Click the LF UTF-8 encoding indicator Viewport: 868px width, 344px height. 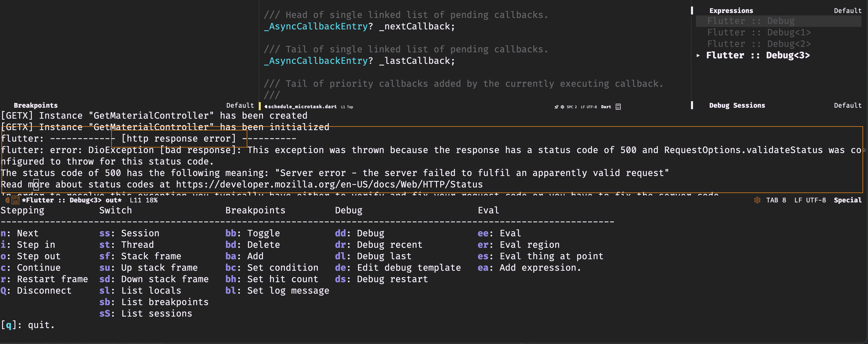(589, 107)
